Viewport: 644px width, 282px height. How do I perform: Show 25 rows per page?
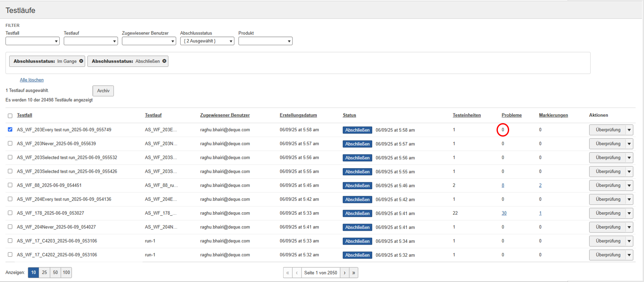pos(44,273)
